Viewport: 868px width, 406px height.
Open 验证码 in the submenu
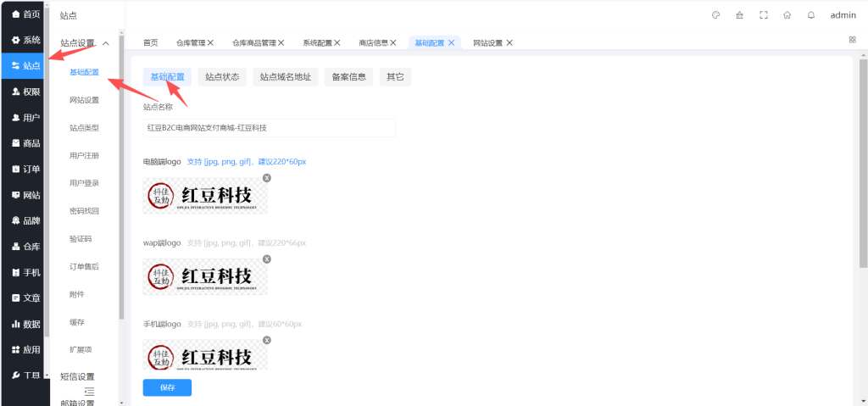point(81,239)
